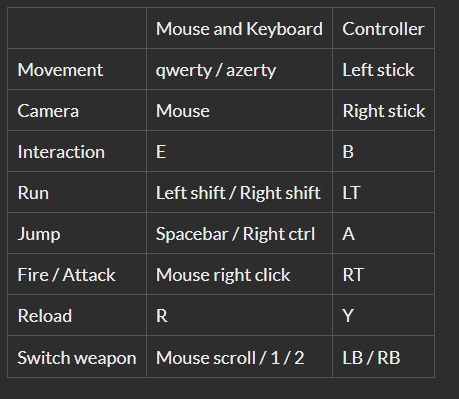Click the LT controller cell

383,193
